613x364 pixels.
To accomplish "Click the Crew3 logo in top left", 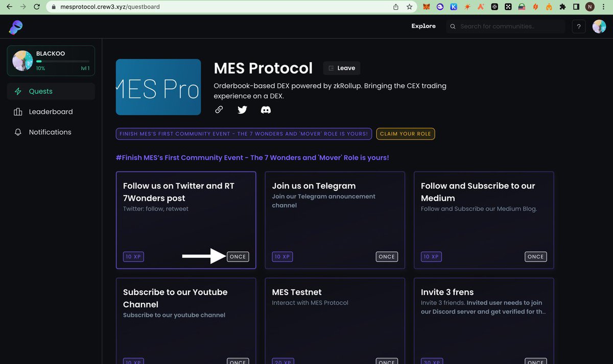I will coord(15,27).
